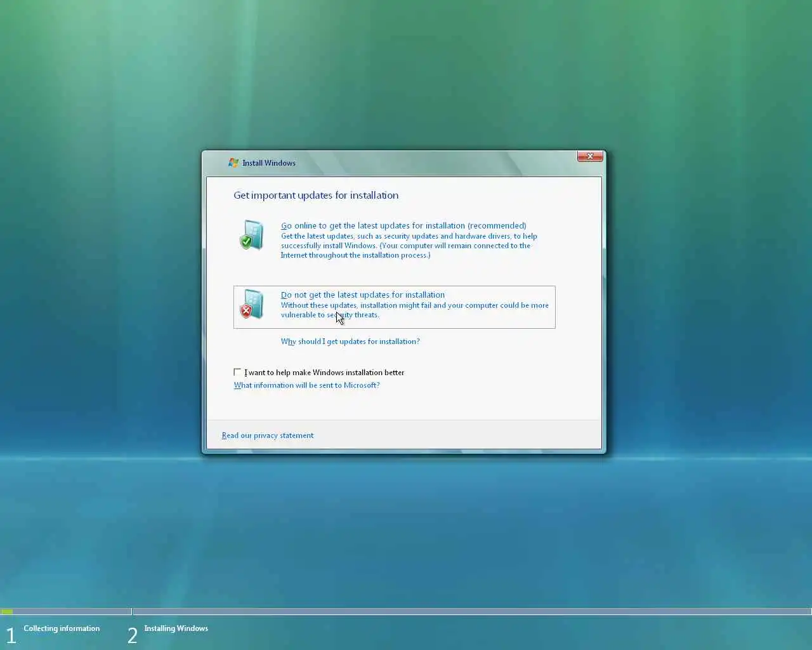Close the Install Windows dialog

[x=590, y=156]
